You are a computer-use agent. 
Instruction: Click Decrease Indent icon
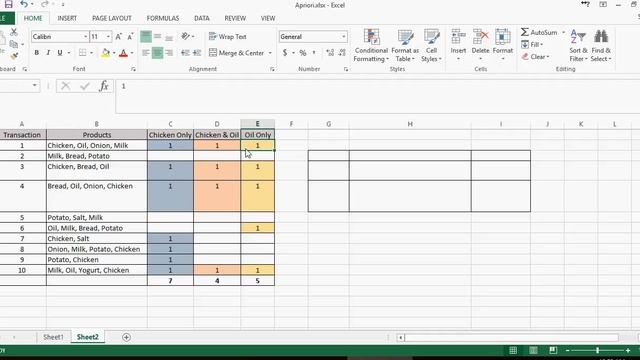pyautogui.click(x=185, y=53)
